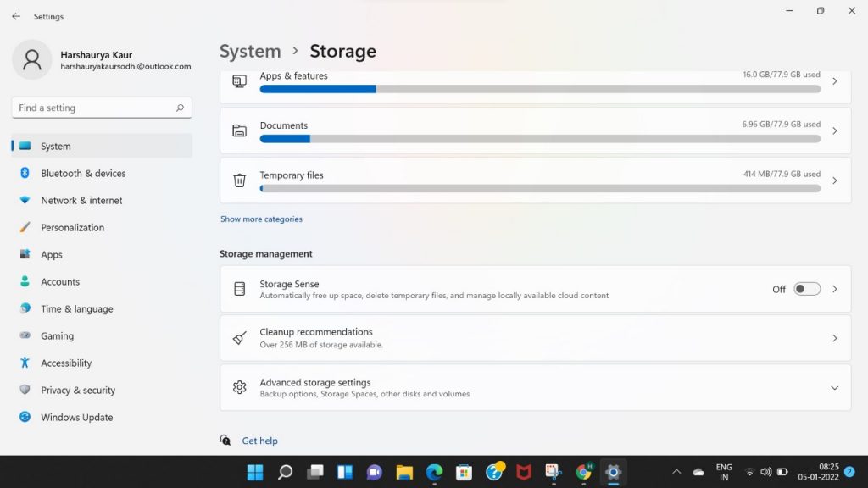The height and width of the screenshot is (488, 868).
Task: Open Privacy & security settings
Action: 102,390
